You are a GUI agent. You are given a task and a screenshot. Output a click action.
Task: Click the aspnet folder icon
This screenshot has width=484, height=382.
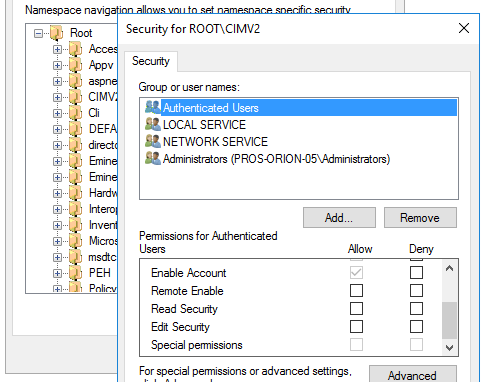pos(76,81)
